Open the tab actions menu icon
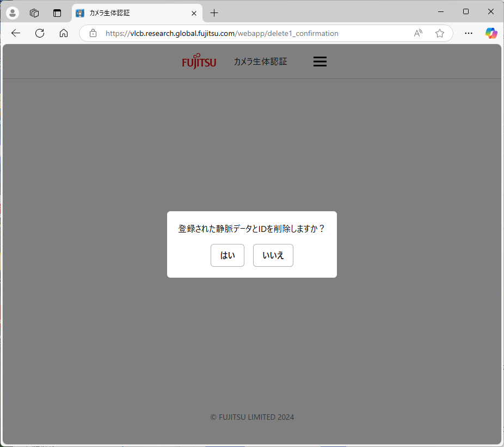This screenshot has width=504, height=447. pos(57,13)
